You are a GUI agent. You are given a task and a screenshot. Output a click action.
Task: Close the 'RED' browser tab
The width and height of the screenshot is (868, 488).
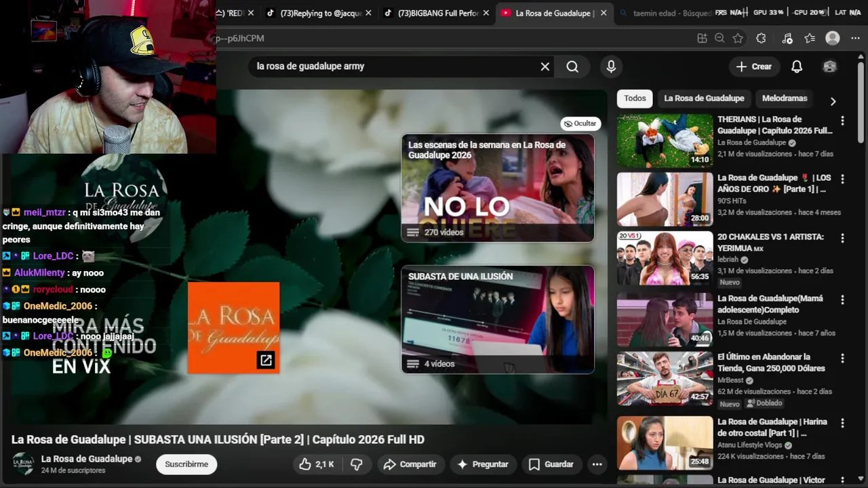[251, 13]
